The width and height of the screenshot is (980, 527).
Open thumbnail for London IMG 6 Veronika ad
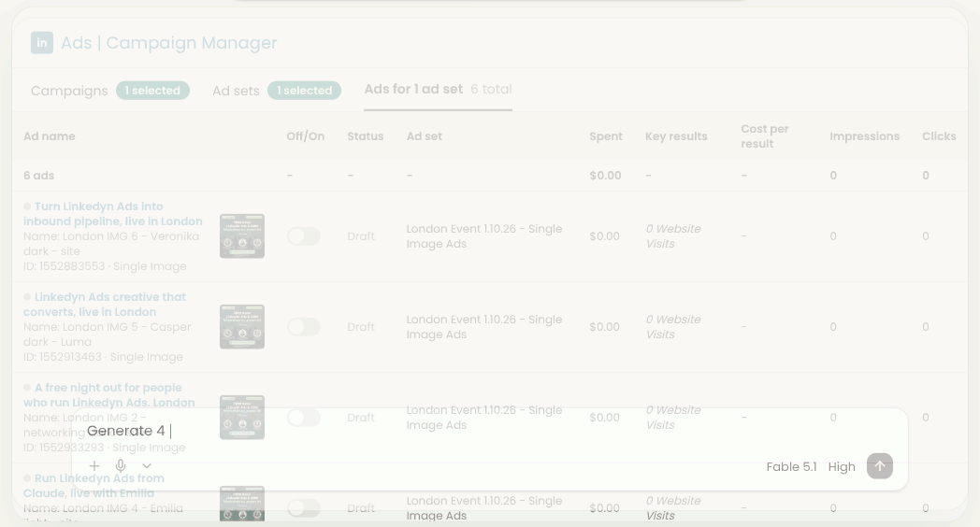click(x=242, y=236)
